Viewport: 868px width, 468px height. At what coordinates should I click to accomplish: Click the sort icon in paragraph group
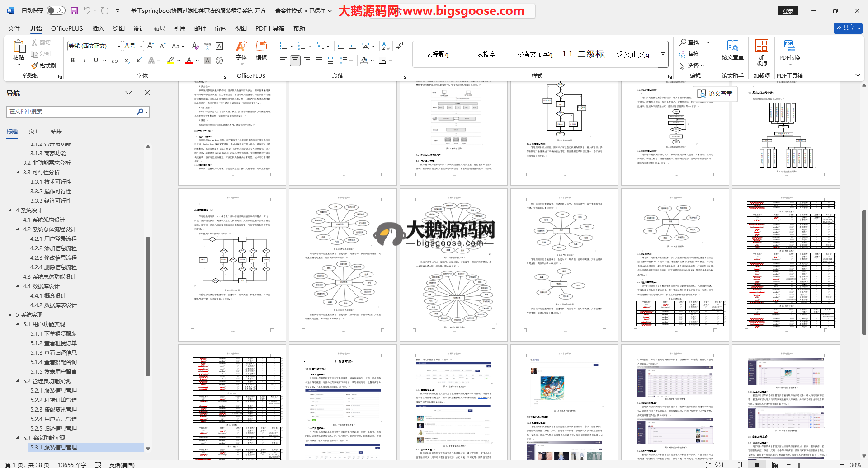[386, 46]
